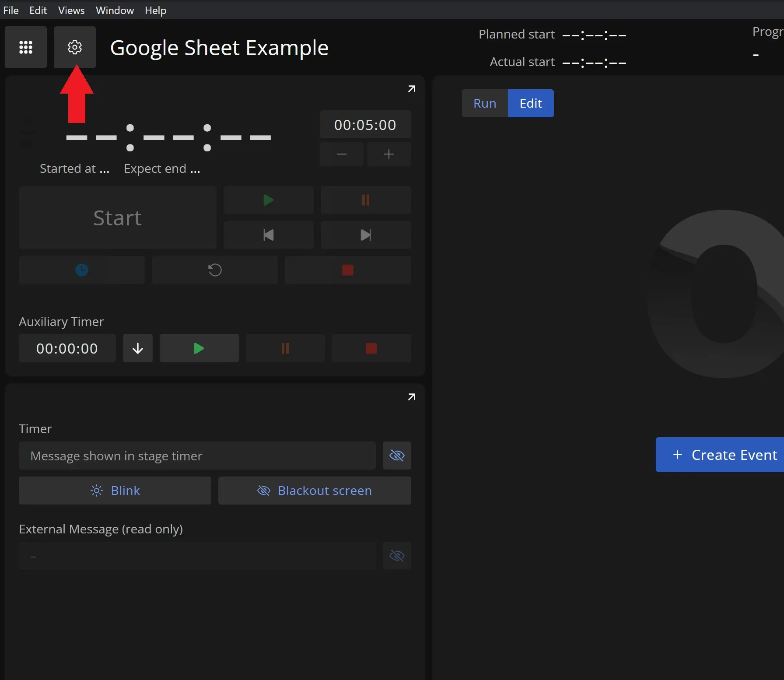Screen dimensions: 784x680
Task: Click the reload timer circular arrow
Action: coord(214,270)
